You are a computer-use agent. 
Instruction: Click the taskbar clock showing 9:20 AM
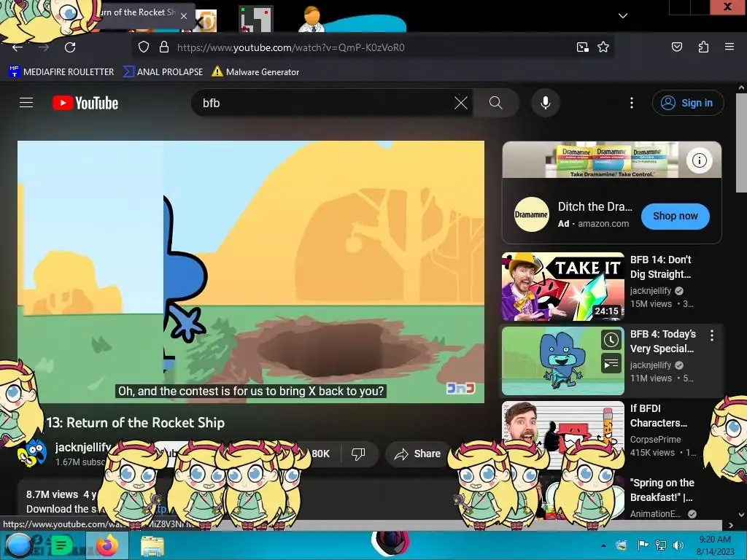click(714, 545)
